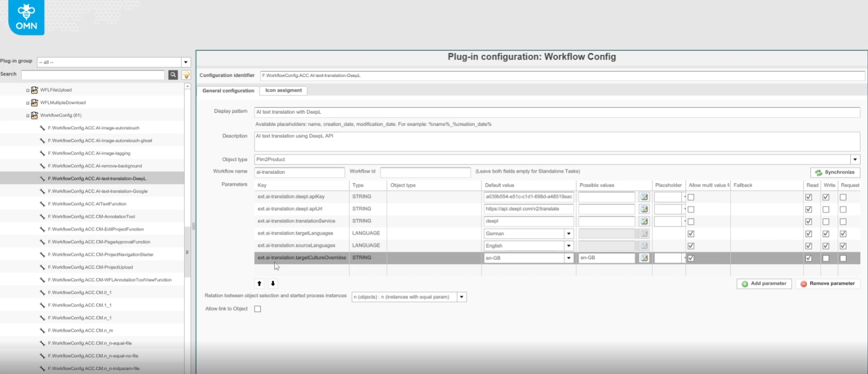This screenshot has width=868, height=374.
Task: Open possible values editor for sourceLanguages
Action: [x=644, y=246]
